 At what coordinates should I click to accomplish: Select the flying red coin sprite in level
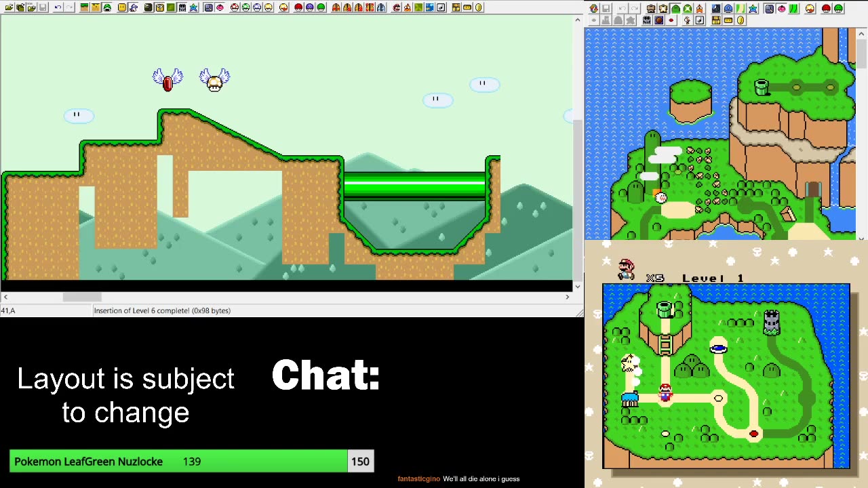[x=167, y=80]
